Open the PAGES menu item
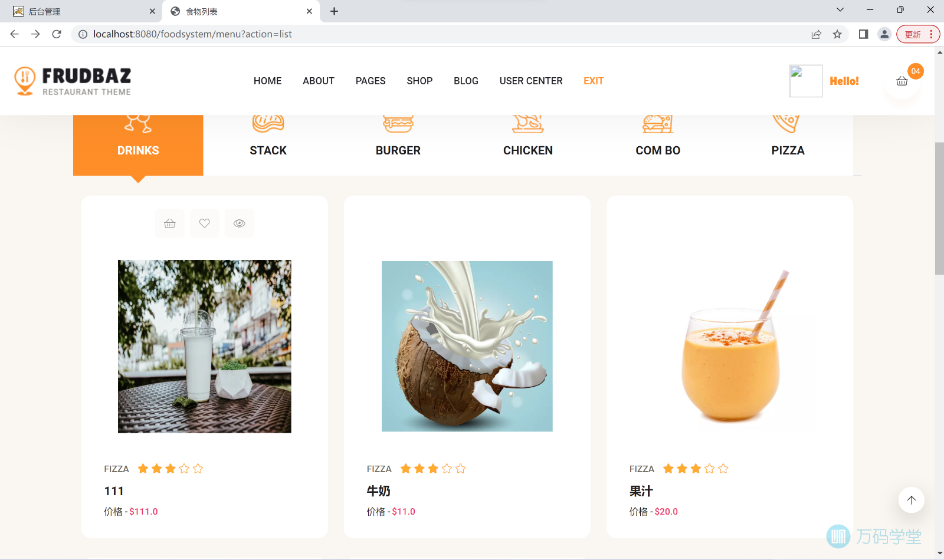The image size is (944, 560). [371, 81]
